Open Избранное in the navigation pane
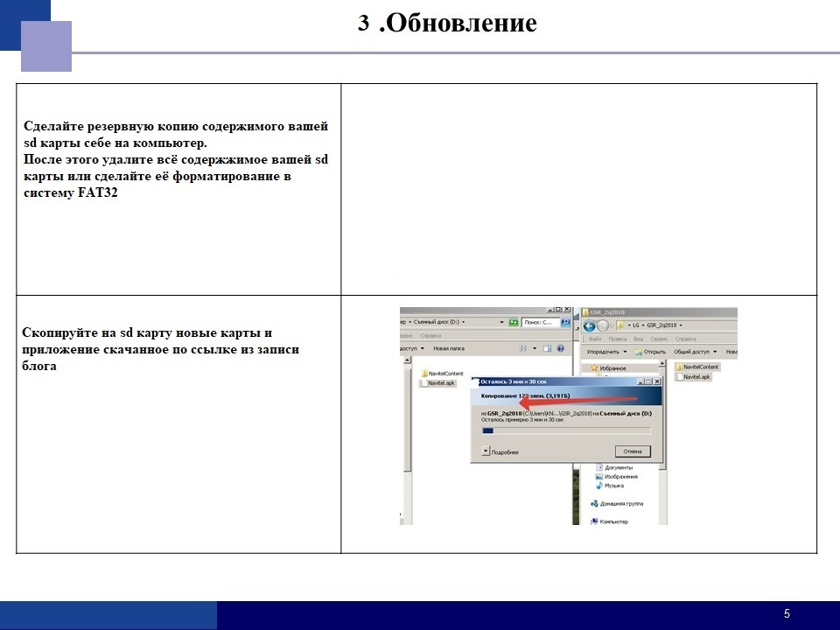Image resolution: width=840 pixels, height=630 pixels. tap(608, 368)
